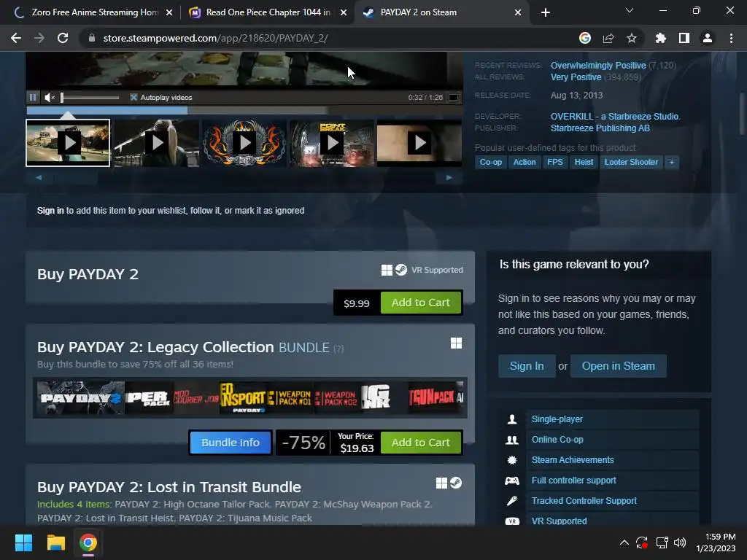Click the video progress bar
This screenshot has width=747, height=560.
(244, 111)
